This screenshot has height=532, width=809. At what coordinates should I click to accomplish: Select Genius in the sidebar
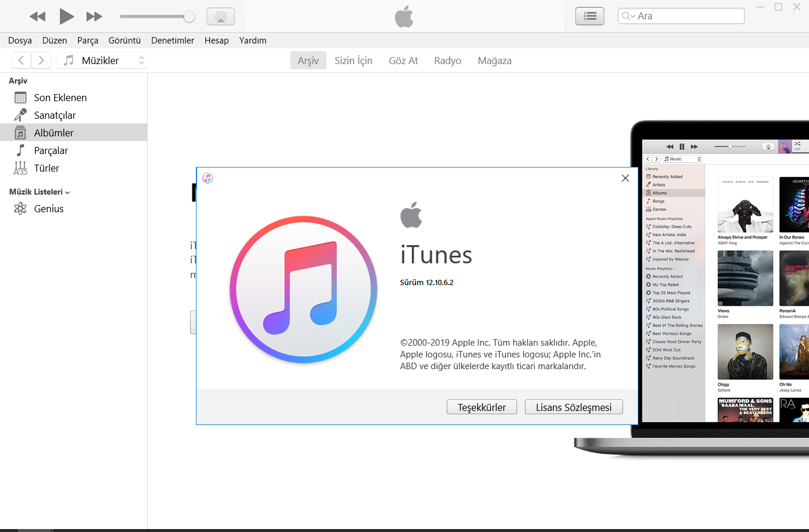click(74, 209)
